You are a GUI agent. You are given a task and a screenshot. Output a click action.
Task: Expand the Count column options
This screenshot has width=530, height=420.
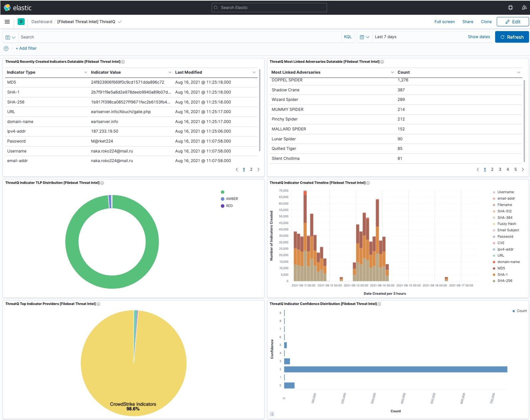pos(518,72)
